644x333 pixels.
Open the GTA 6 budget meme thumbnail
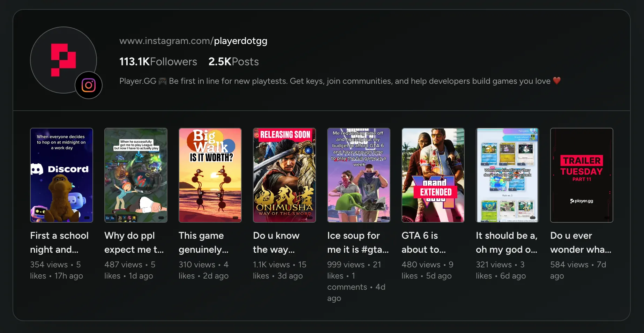click(x=359, y=175)
